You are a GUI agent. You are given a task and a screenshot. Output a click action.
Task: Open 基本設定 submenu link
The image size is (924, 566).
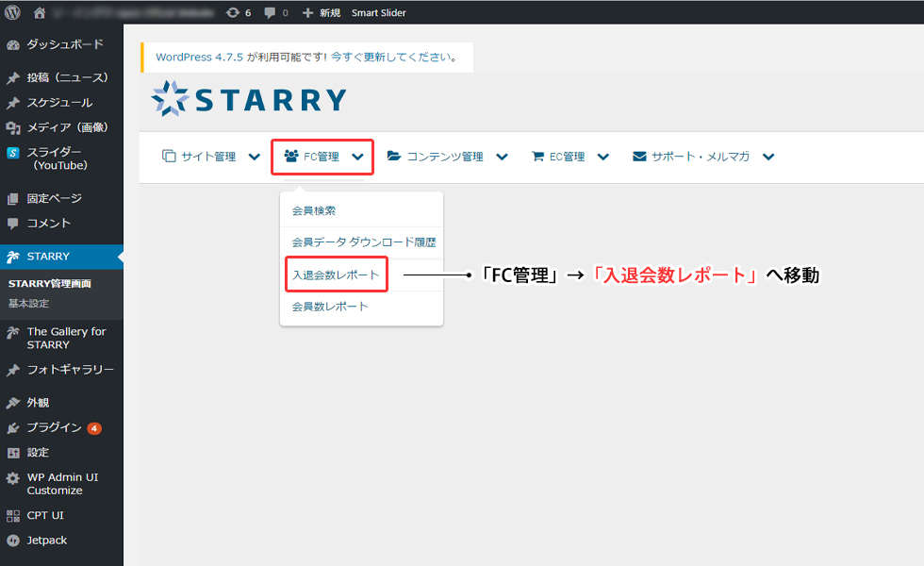tap(28, 304)
